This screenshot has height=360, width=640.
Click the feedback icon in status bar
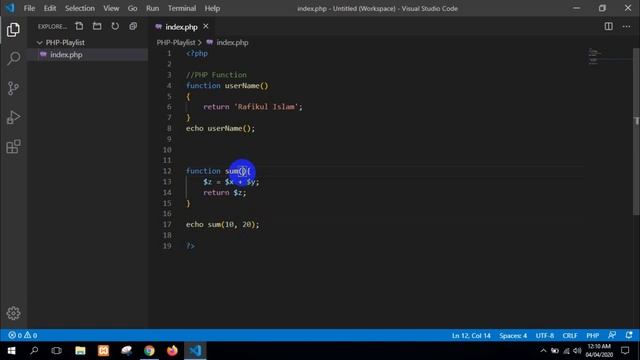pos(611,335)
